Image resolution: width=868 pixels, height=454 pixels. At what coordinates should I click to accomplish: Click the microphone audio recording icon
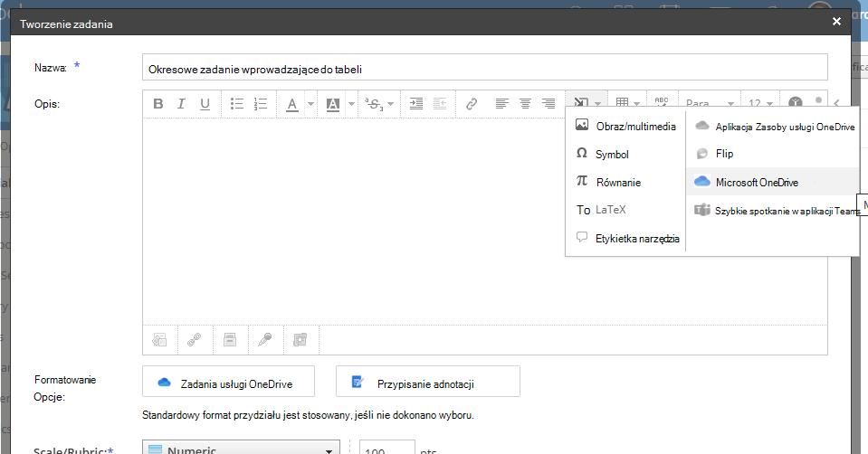pos(265,339)
